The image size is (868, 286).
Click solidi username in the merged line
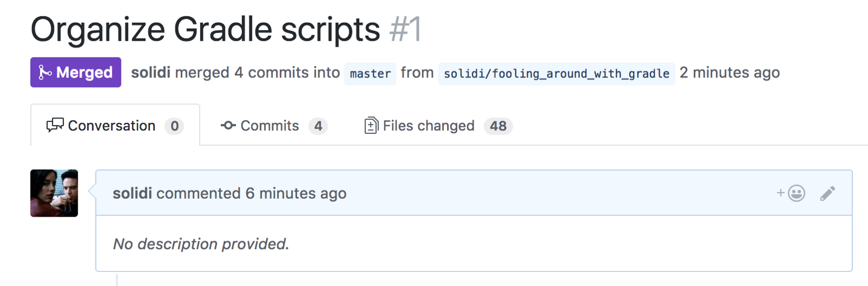pyautogui.click(x=150, y=73)
